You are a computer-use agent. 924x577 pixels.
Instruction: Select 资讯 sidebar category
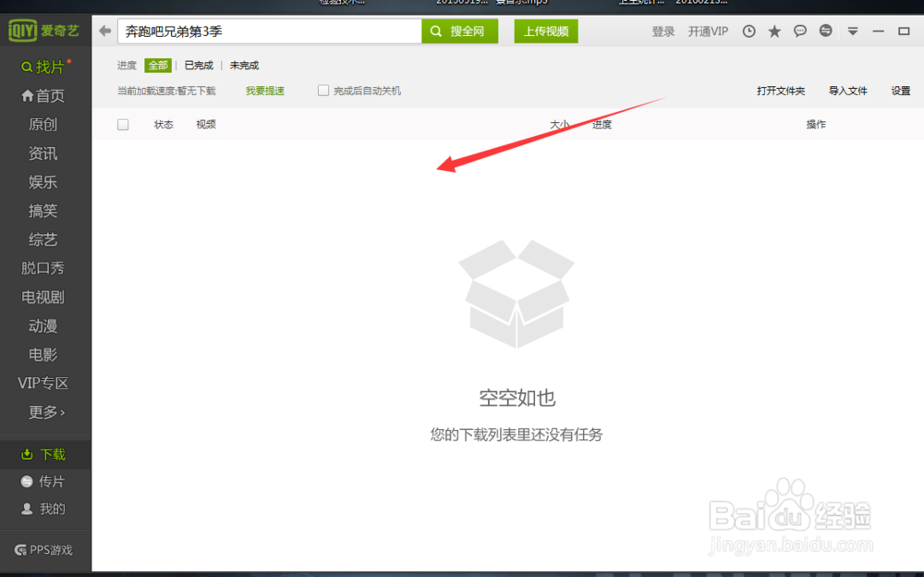(x=43, y=153)
